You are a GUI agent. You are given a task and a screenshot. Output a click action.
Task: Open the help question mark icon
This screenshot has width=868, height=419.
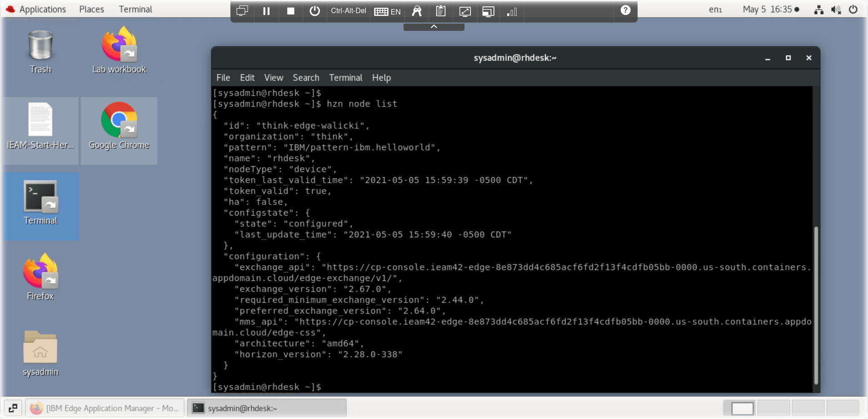click(x=625, y=10)
